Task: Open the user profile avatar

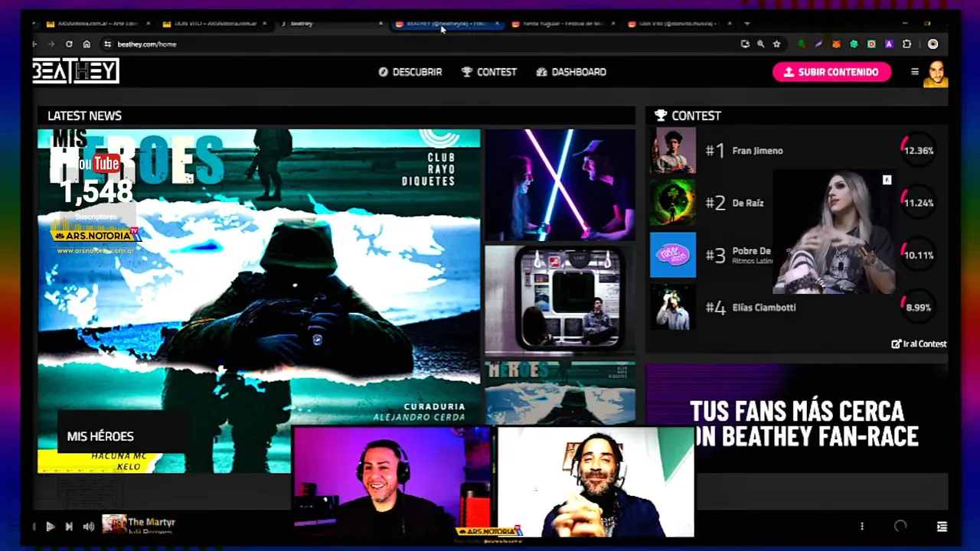Action: click(x=936, y=73)
